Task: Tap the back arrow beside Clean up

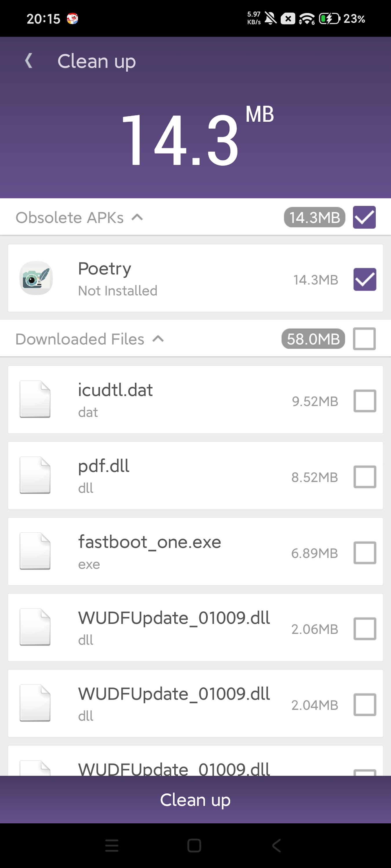Action: point(29,61)
